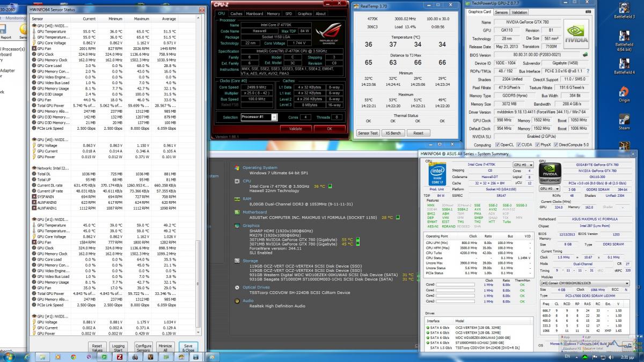Click the XS Bench button in RealTemp
Viewport: 644px width, 362px height.
click(x=393, y=133)
